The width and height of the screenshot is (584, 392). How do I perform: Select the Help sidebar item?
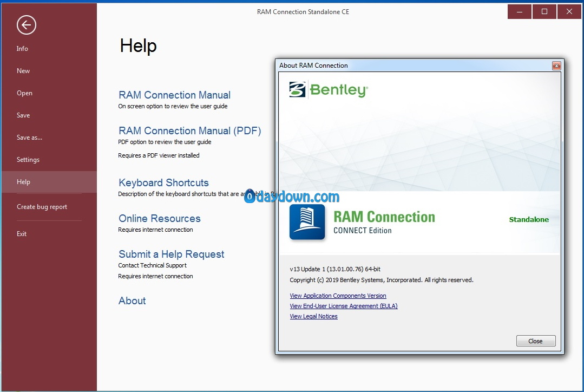(49, 182)
